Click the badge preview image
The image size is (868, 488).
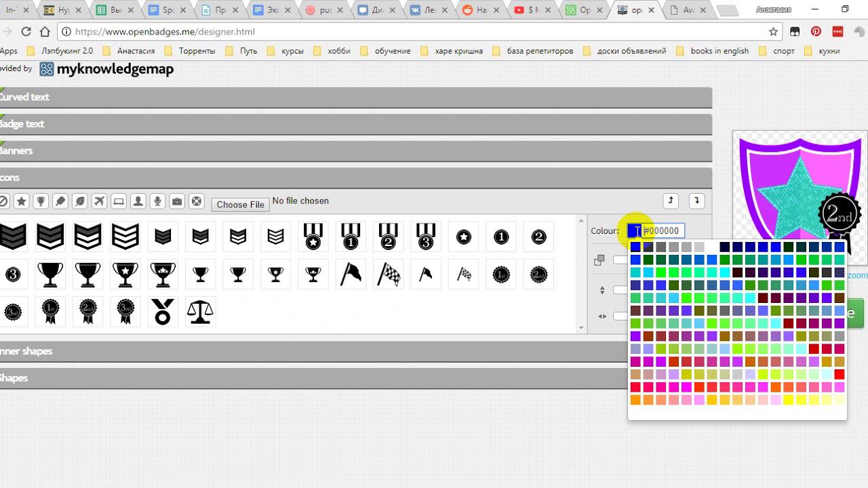[x=800, y=198]
